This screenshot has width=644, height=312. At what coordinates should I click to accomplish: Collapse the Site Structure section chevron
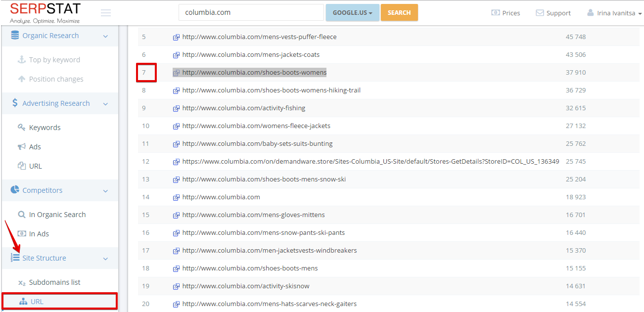[105, 259]
